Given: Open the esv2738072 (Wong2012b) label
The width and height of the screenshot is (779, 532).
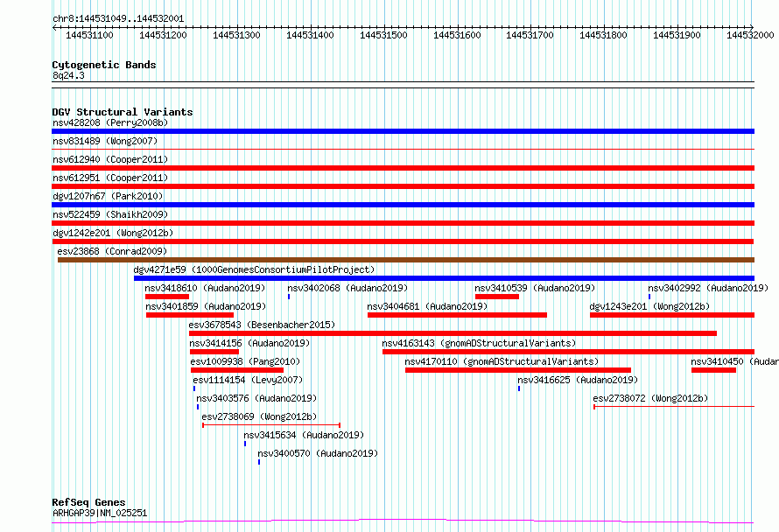Looking at the screenshot, I should 650,398.
